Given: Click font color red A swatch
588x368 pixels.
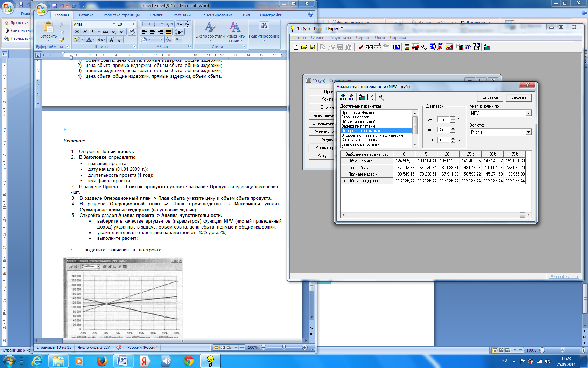Looking at the screenshot, I should pos(89,40).
